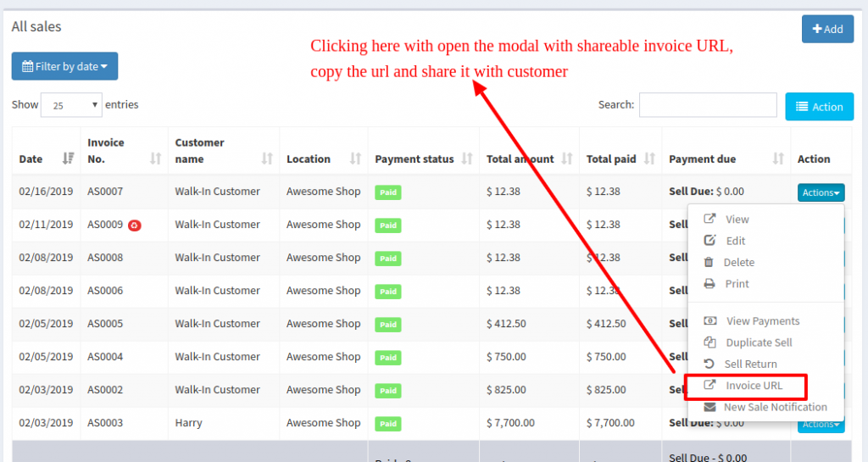Click the Paid status badge for AS0003
Screen dimensions: 868x462
[387, 424]
